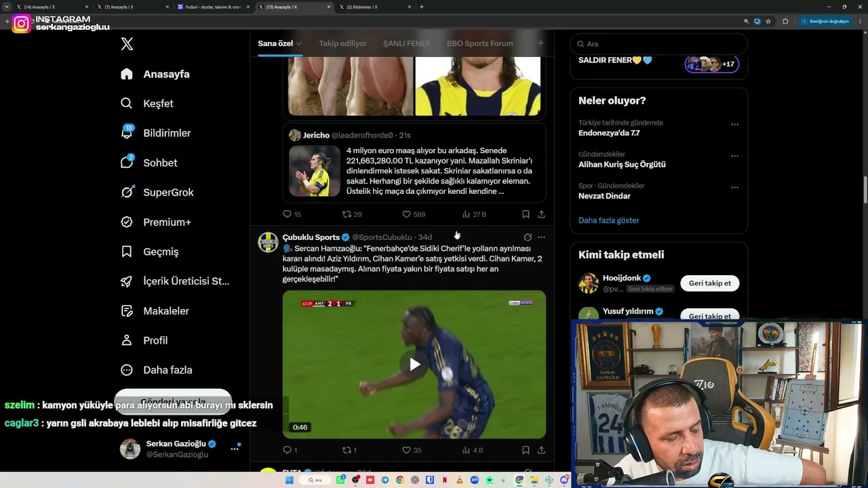Open the Jericho quoted post thumbnail
Screen dimensions: 868x488
click(315, 171)
